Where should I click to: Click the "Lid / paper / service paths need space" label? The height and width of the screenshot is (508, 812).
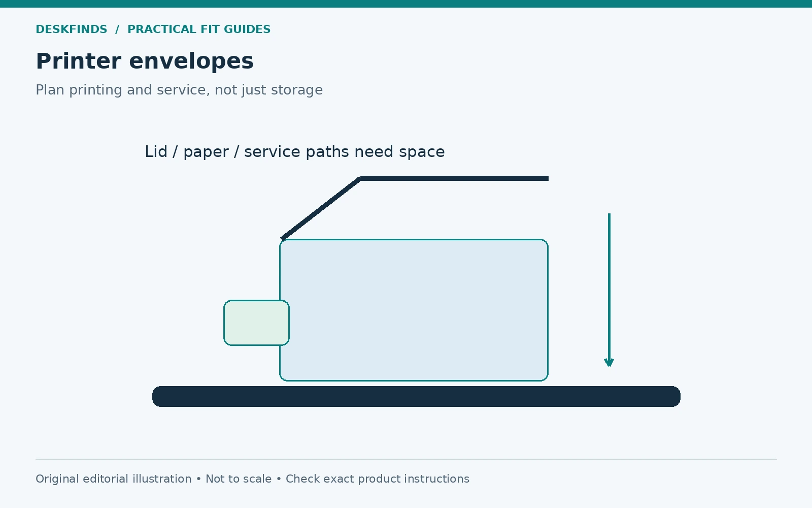coord(295,152)
